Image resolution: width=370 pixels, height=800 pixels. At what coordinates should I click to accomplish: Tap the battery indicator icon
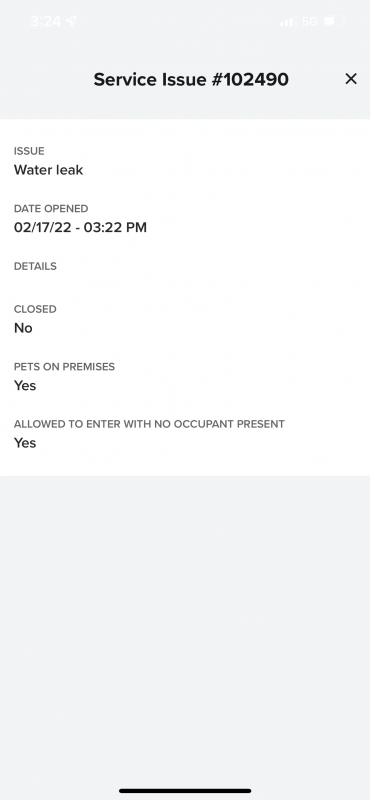[x=335, y=21]
